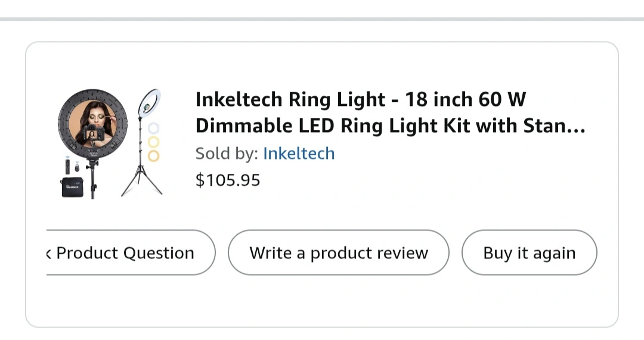
Task: Click the "Sold by:" label
Action: (x=227, y=154)
